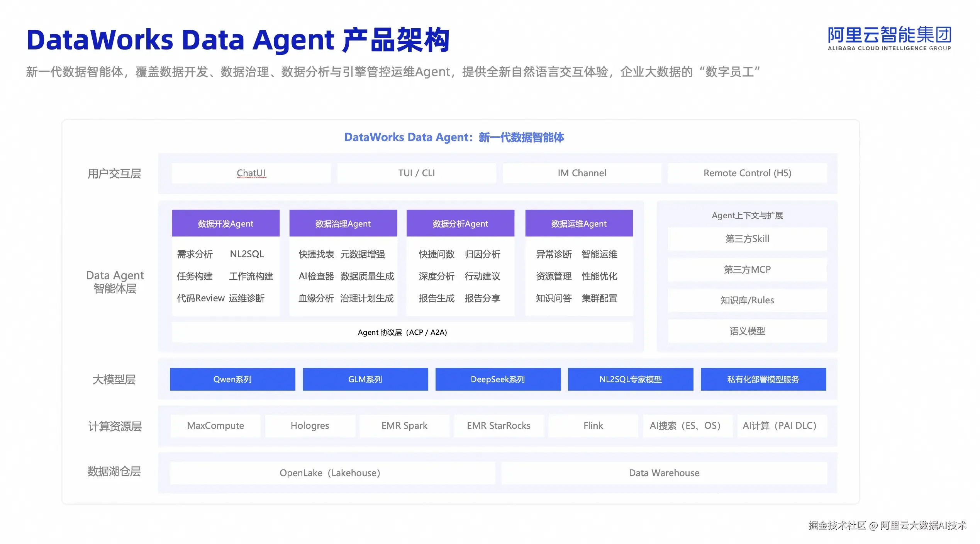Click the 知识库/Rules box
980x544 pixels.
coord(748,300)
